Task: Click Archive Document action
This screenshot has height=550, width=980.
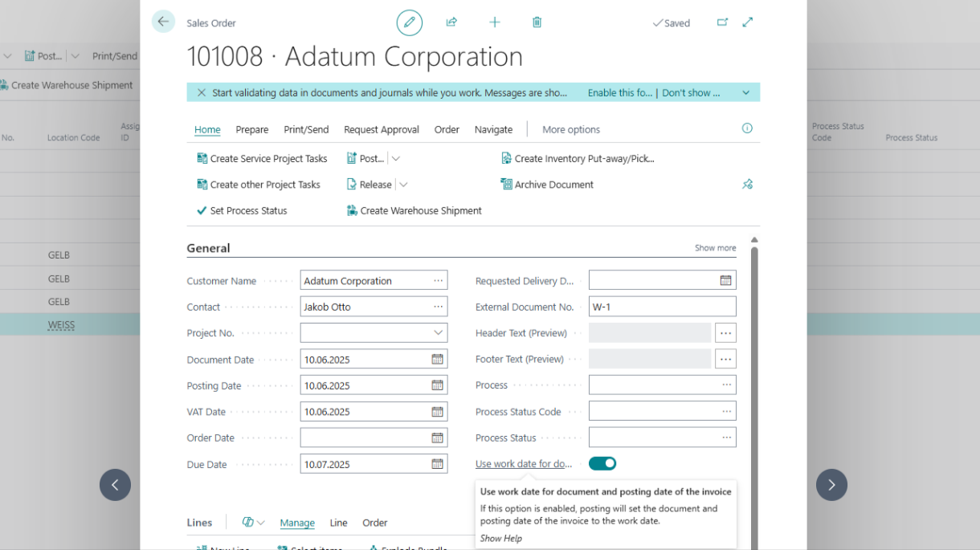Action: (x=547, y=185)
